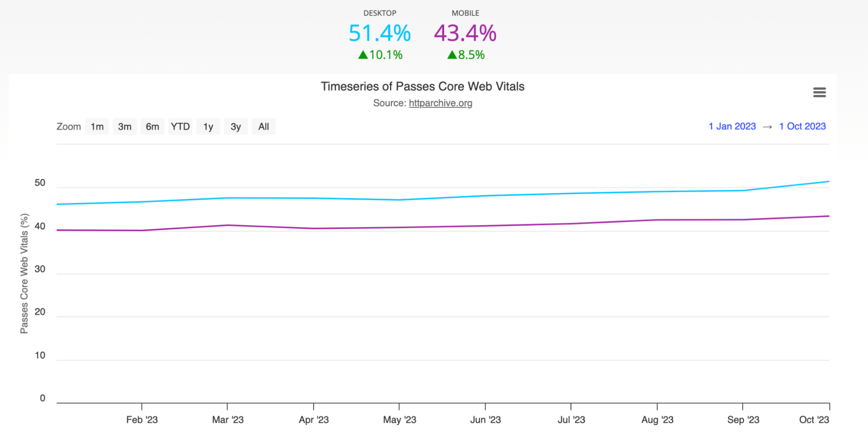Click the Desktop 51.4% value
868x441 pixels.
[380, 33]
